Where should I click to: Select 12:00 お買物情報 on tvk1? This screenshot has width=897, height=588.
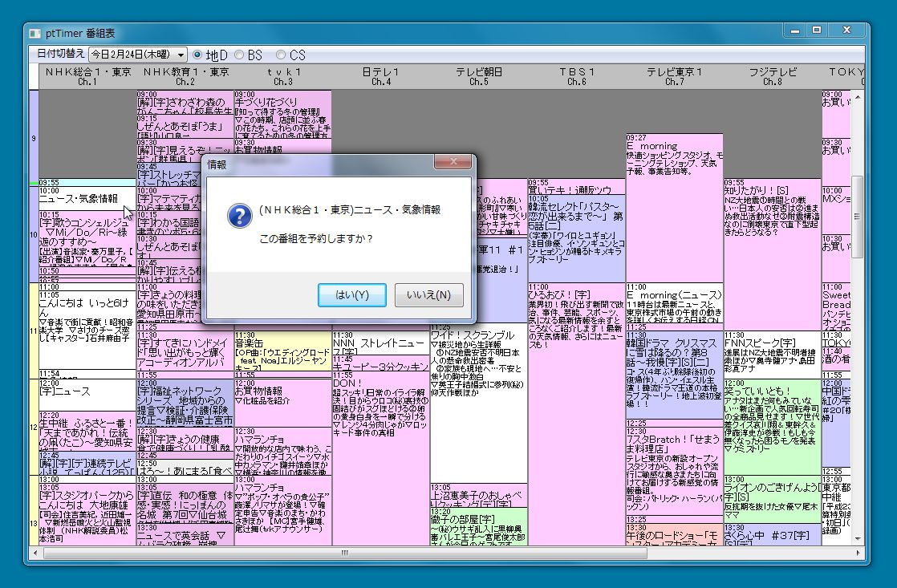click(282, 403)
